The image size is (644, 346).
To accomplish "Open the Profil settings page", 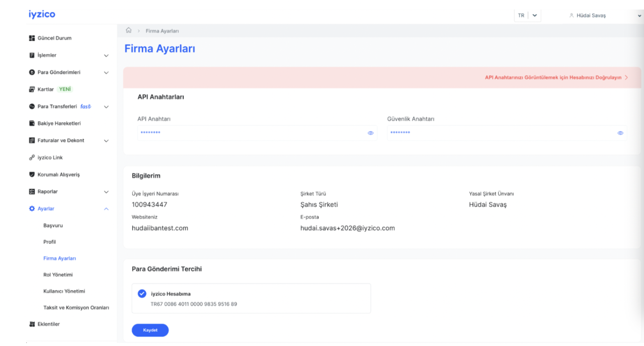I will click(x=49, y=242).
